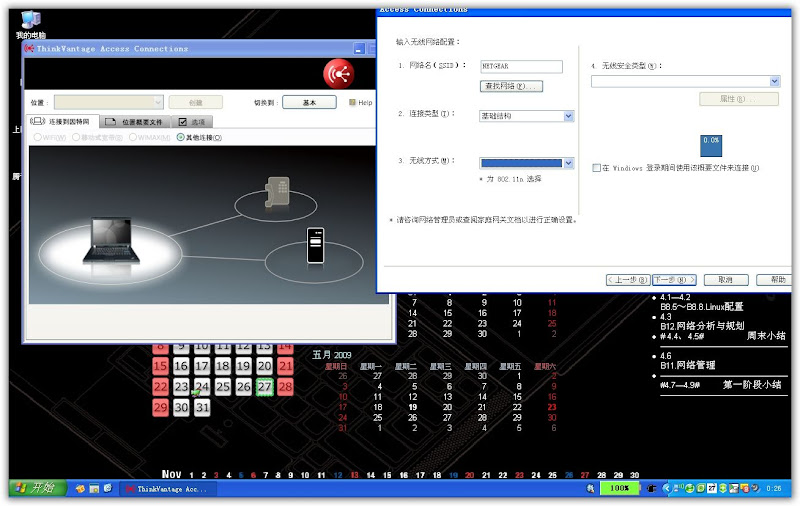800x506 pixels.
Task: Select the telephone device in connection diagram
Action: tap(277, 192)
